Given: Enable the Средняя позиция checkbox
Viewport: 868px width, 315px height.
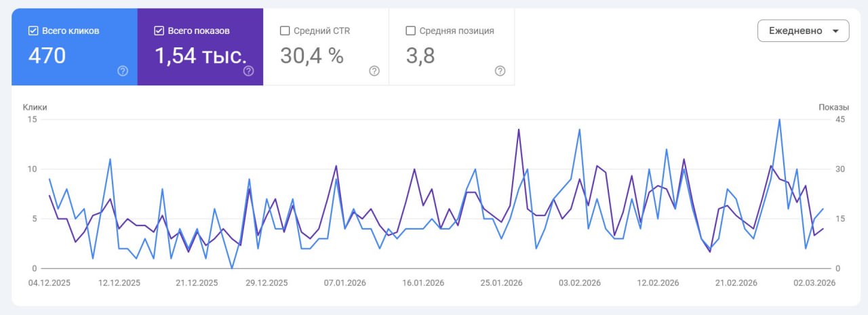Looking at the screenshot, I should [410, 30].
